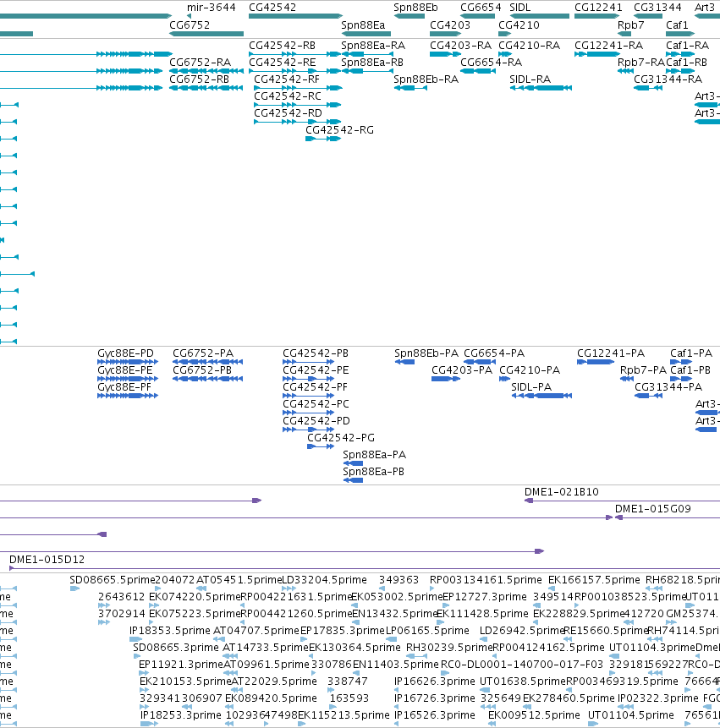Click protein Spn88Ea-PB
Viewport: 720px width, 728px height.
[x=373, y=472]
